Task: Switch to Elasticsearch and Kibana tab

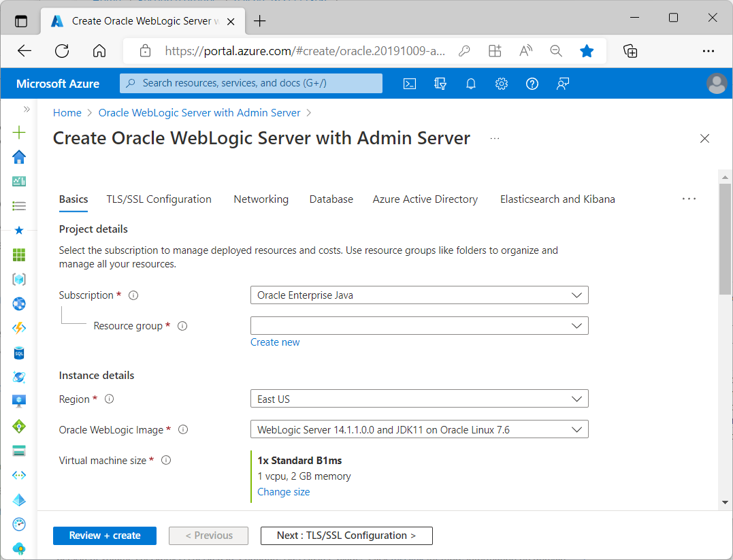Action: click(x=557, y=199)
